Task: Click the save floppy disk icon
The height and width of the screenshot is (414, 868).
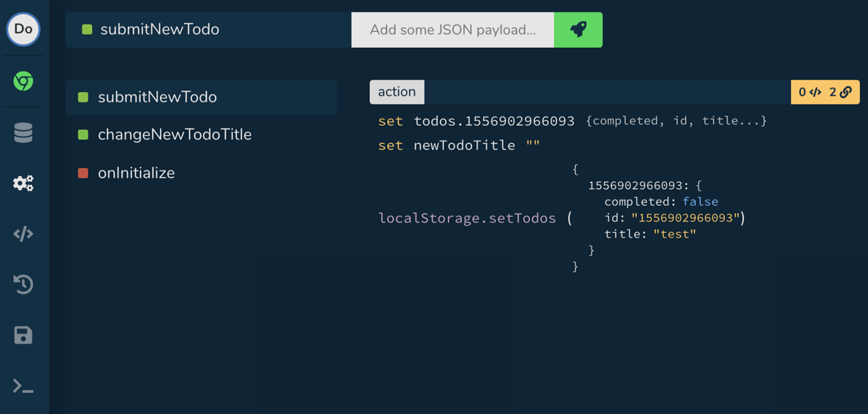Action: coord(24,335)
